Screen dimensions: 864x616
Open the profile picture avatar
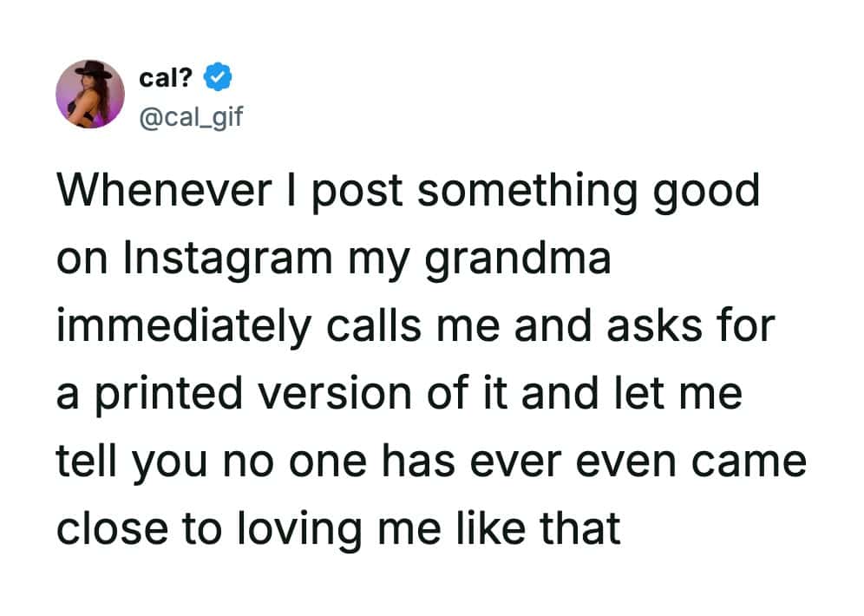(x=91, y=95)
